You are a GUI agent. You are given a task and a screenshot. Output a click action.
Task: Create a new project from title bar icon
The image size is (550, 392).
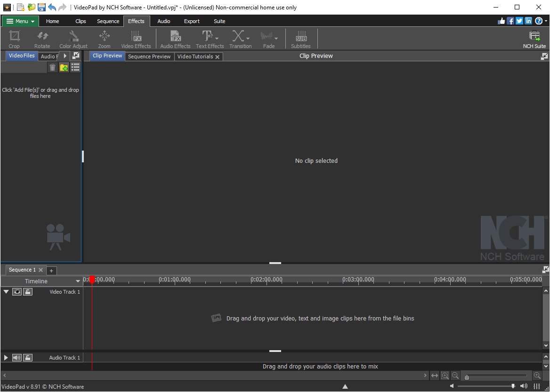click(x=21, y=7)
